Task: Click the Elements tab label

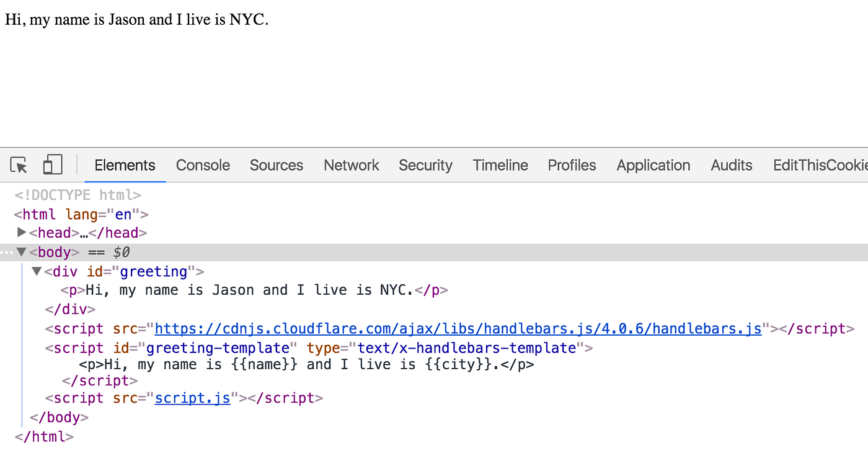Action: coord(124,165)
